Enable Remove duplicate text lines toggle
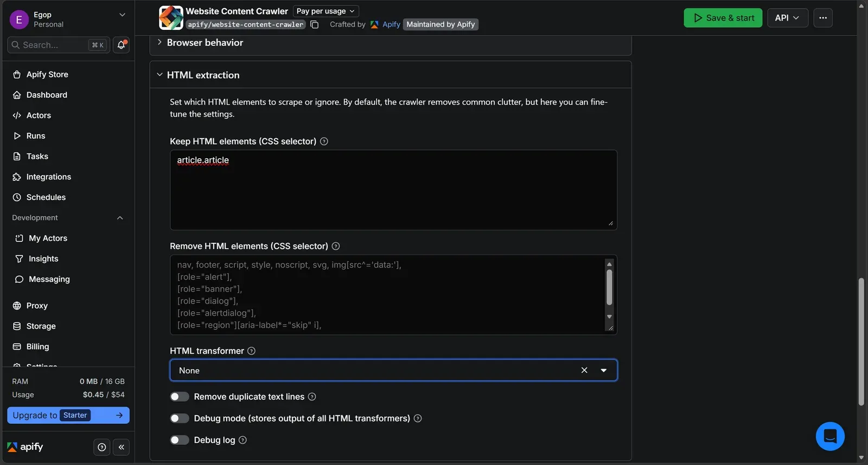868x465 pixels. coord(180,397)
